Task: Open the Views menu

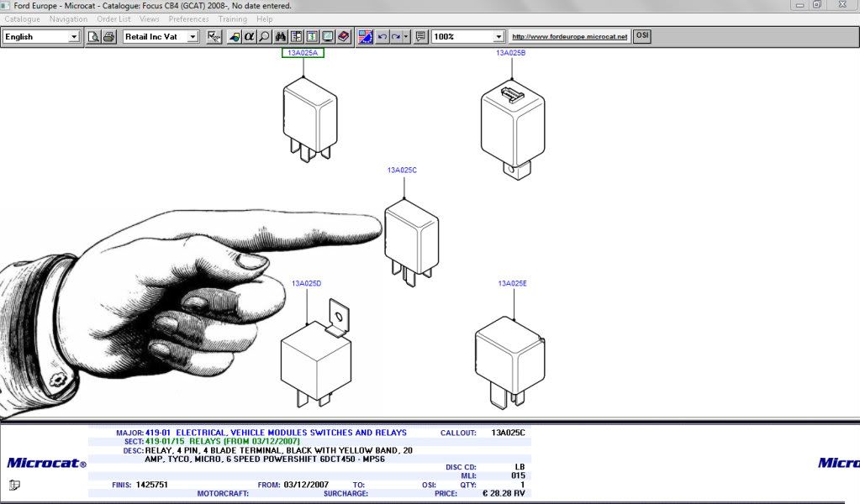Action: point(149,19)
